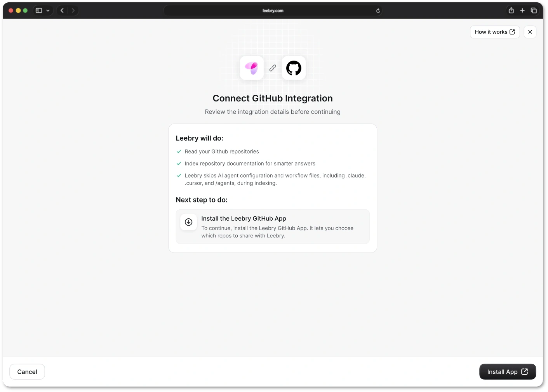This screenshot has height=392, width=548.
Task: Toggle the browser sidebar icon
Action: click(x=39, y=10)
